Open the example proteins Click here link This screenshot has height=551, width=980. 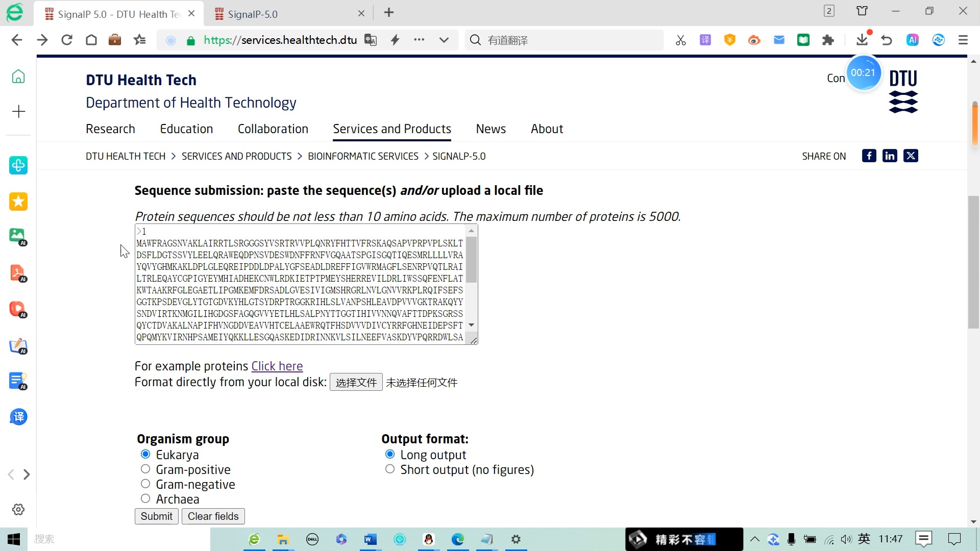[x=277, y=366]
